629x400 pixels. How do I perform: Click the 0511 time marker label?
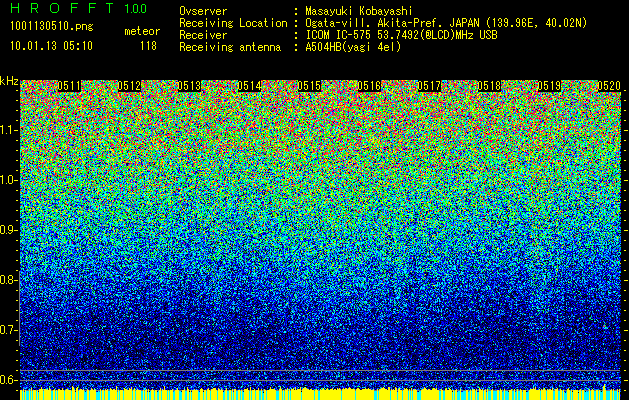(x=69, y=86)
